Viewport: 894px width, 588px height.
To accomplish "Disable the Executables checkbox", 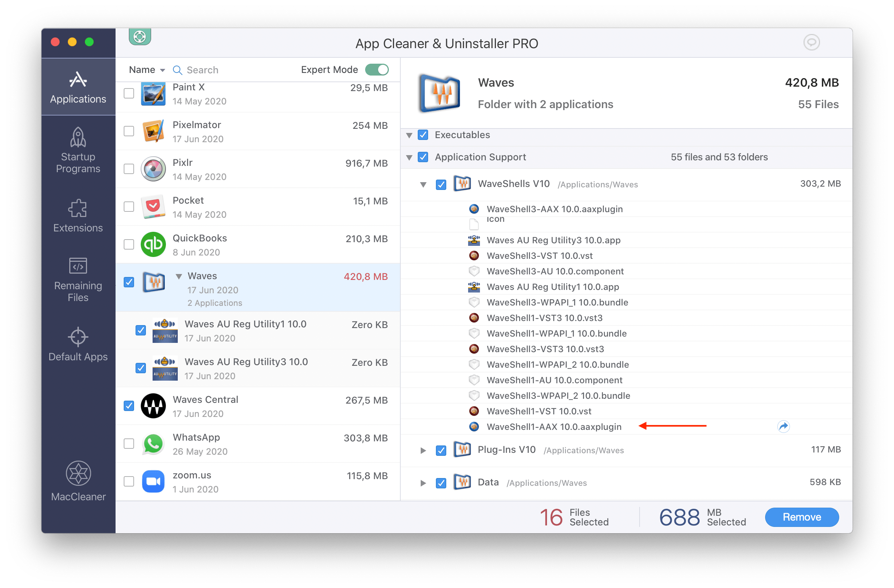I will click(x=423, y=135).
